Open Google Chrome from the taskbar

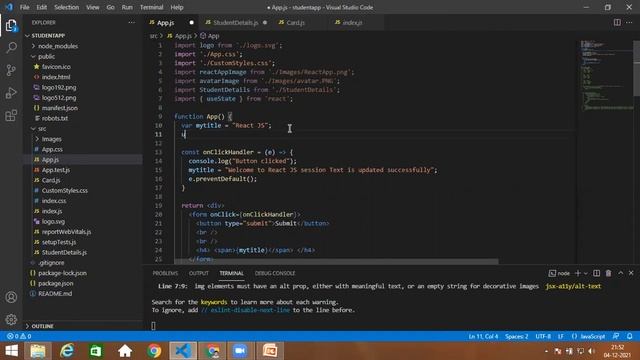tap(154, 351)
